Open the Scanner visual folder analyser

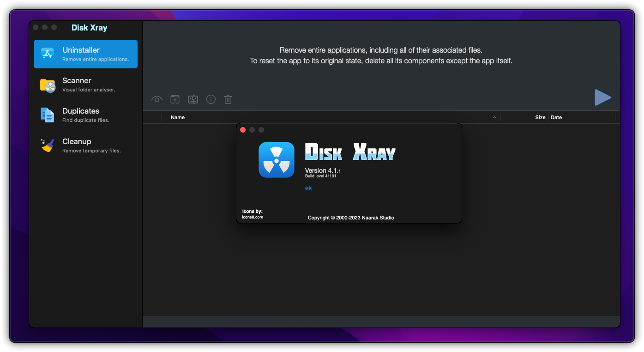pos(85,85)
